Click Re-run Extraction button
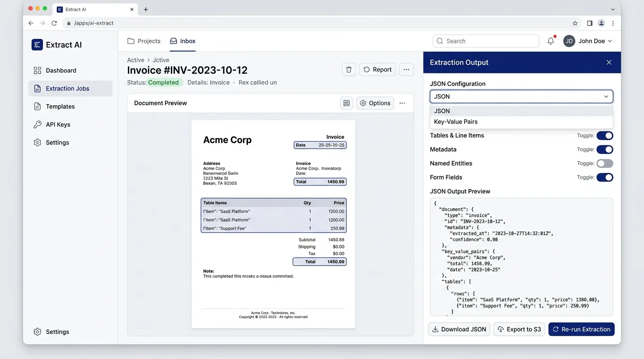This screenshot has height=359, width=644. point(581,329)
